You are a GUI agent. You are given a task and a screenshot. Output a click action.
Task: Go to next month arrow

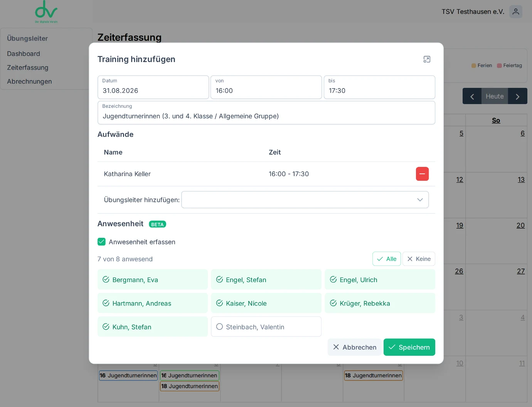tap(518, 96)
